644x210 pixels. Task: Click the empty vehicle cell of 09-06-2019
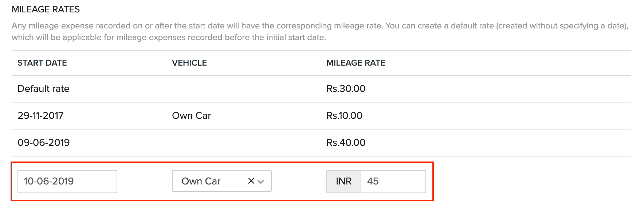click(219, 143)
